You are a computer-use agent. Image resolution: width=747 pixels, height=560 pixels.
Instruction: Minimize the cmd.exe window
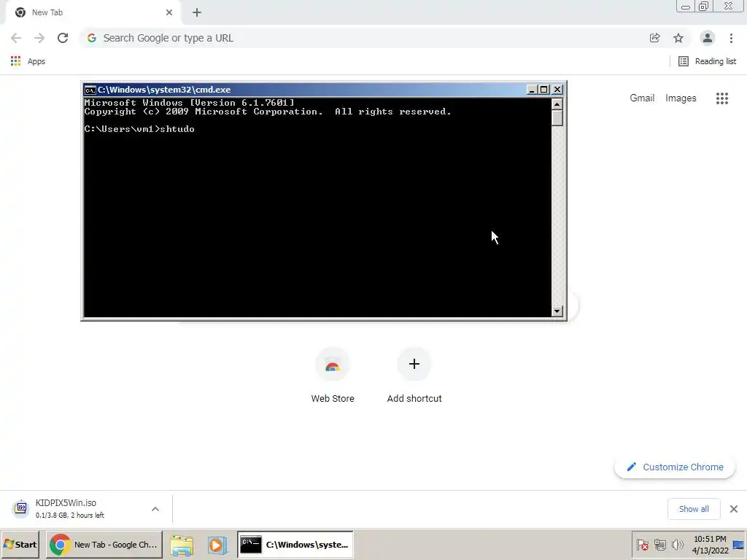click(532, 90)
